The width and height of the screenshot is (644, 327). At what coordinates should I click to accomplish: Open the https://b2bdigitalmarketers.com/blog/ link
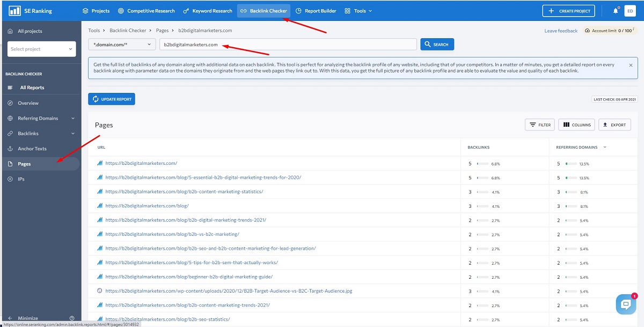[x=147, y=206]
